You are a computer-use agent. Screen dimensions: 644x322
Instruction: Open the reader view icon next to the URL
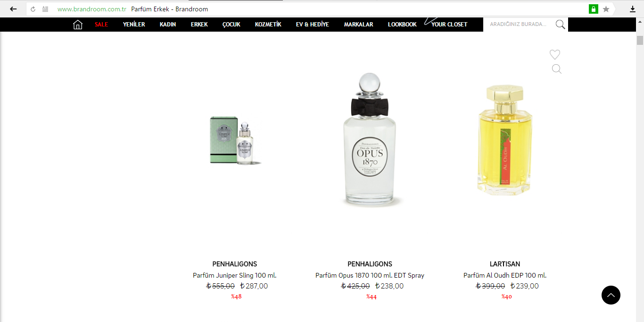[x=45, y=9]
